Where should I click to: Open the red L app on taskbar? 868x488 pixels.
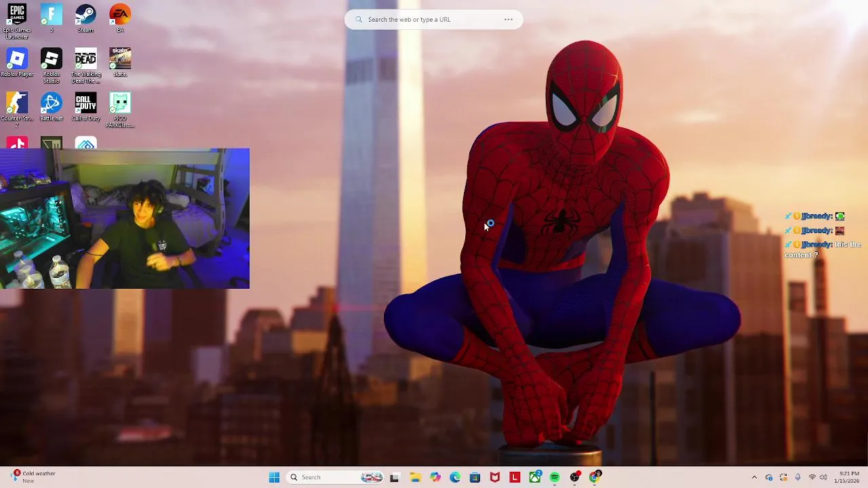point(515,477)
